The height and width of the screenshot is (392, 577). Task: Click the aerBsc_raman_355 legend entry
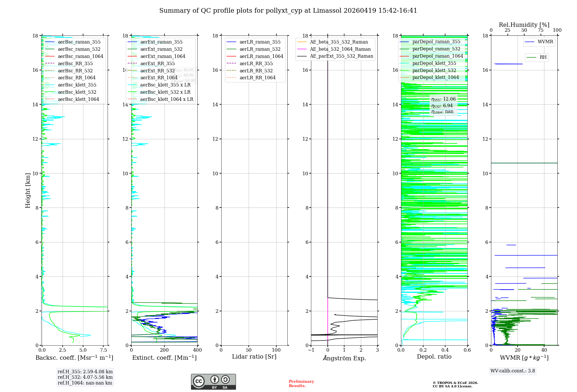[x=79, y=42]
